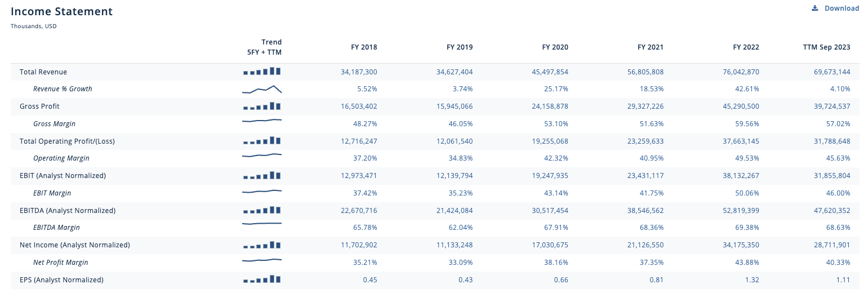868x293 pixels.
Task: Open the EBITDA trend bar chart
Action: tap(262, 210)
